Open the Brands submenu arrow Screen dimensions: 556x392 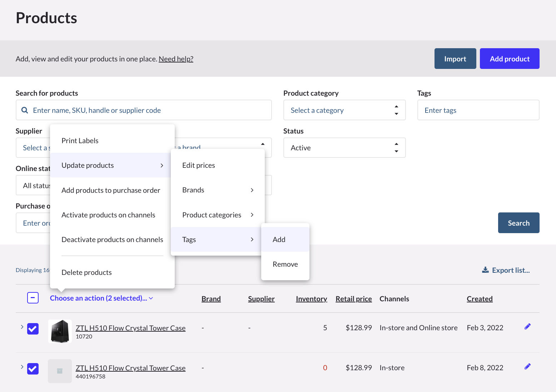tap(252, 190)
